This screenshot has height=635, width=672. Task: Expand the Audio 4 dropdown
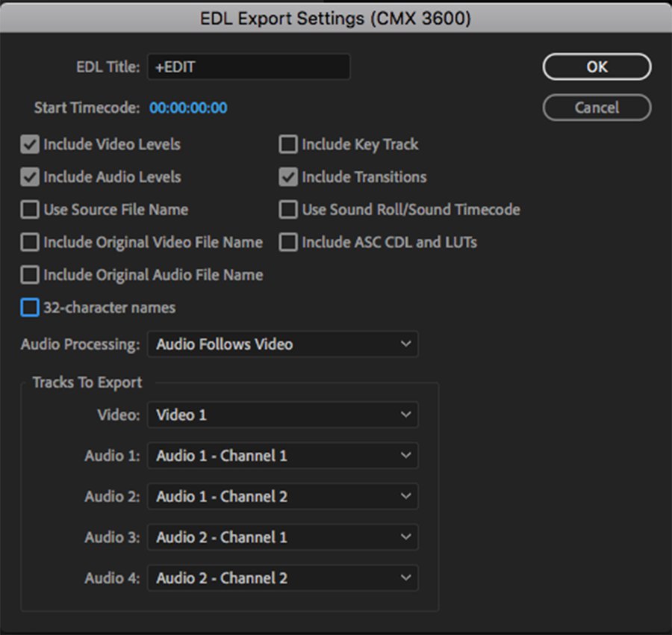click(283, 578)
